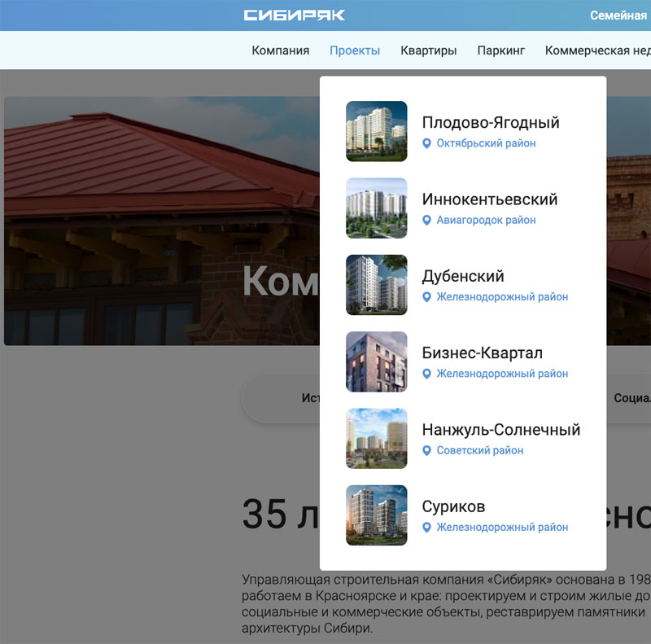
Task: Click Октябрьский район district label
Action: [x=486, y=143]
